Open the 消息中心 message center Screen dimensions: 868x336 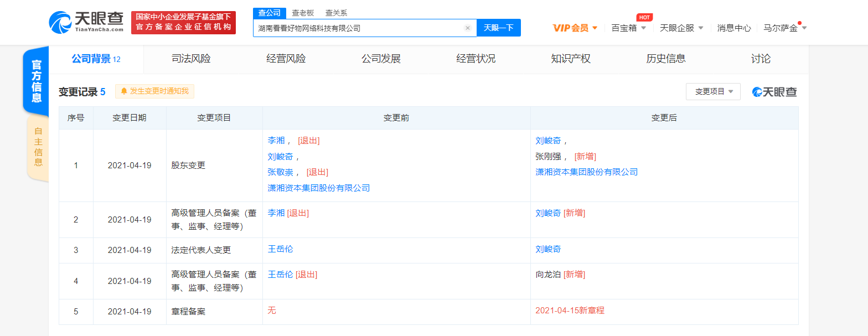click(x=733, y=28)
